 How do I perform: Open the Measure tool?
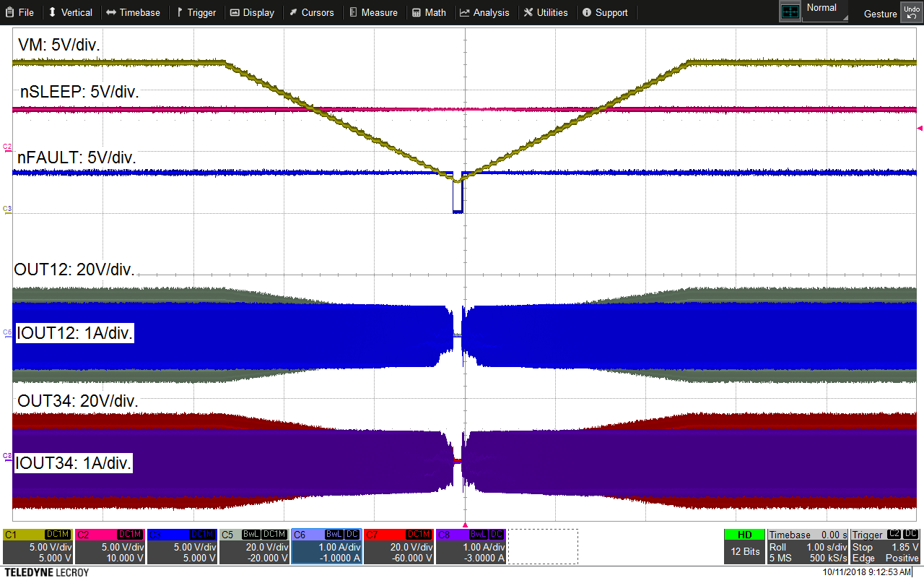click(374, 12)
